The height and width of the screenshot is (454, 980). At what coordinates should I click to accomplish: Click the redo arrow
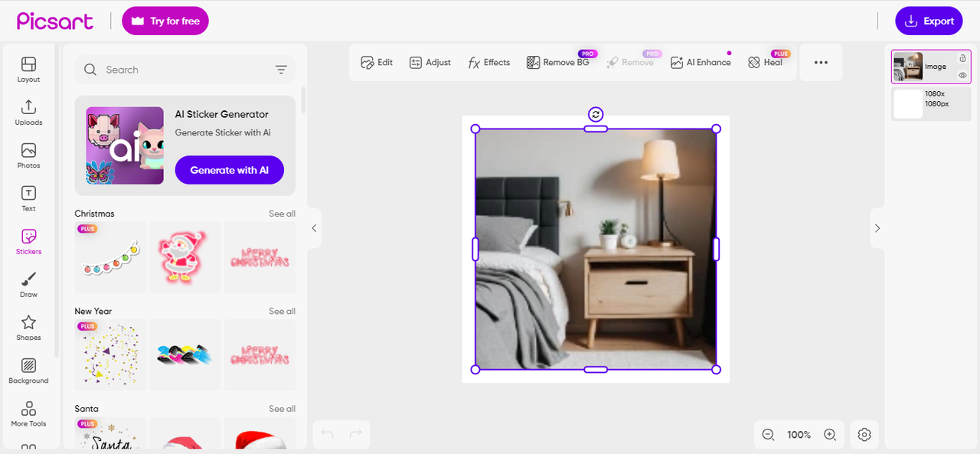(x=355, y=434)
